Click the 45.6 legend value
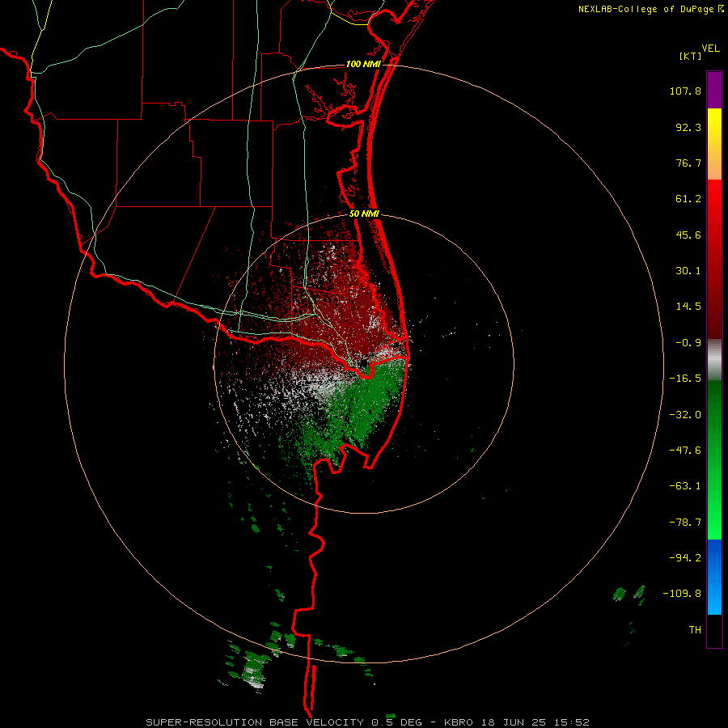 point(688,235)
